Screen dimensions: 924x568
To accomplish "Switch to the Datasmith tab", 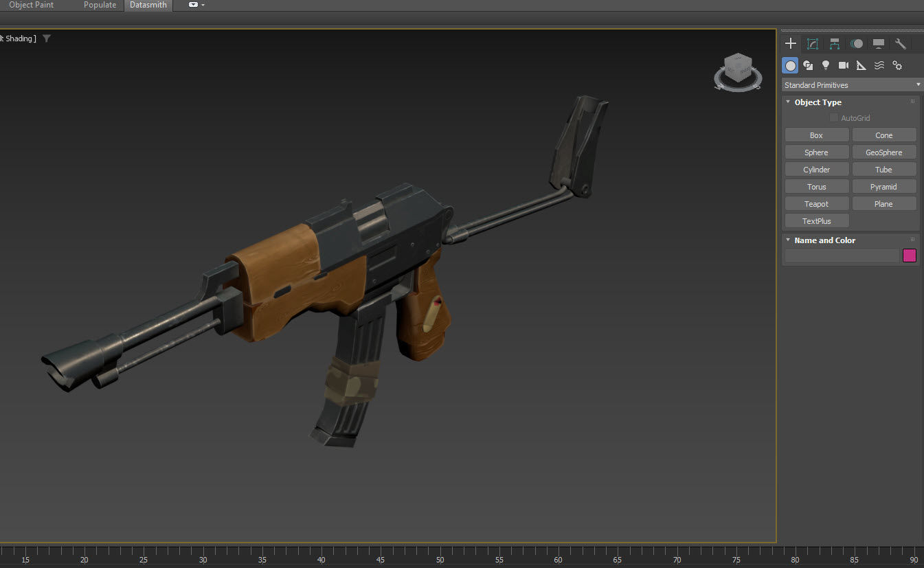I will tap(148, 5).
